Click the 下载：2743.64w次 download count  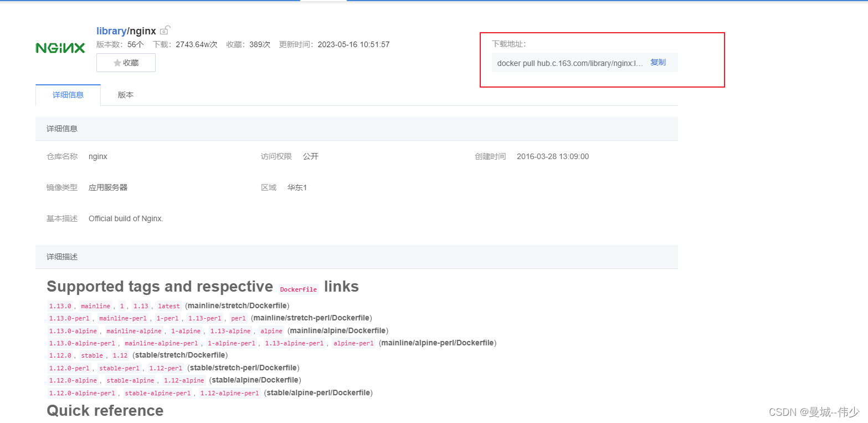(x=185, y=44)
